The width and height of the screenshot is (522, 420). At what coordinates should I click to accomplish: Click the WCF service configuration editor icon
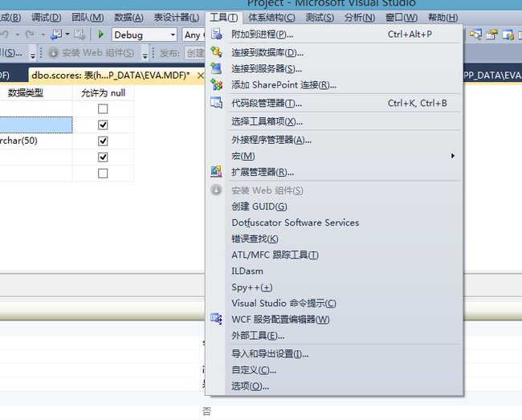click(216, 319)
